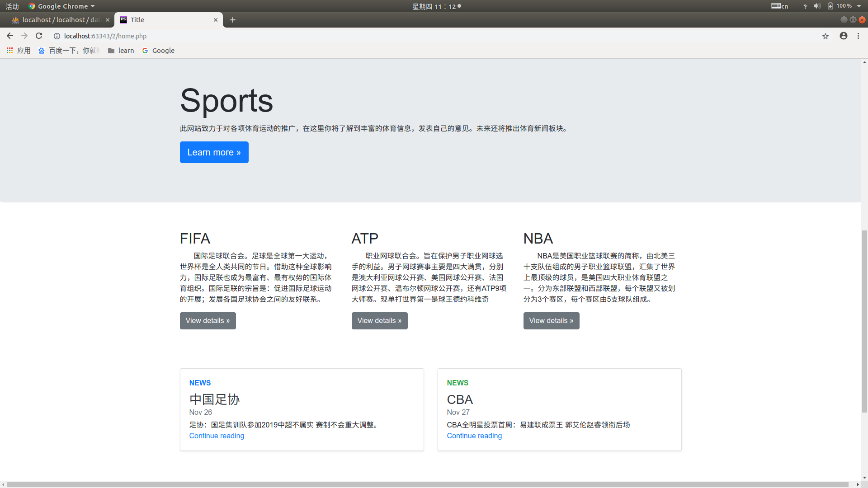The width and height of the screenshot is (868, 488).
Task: Click the address bar URL field
Action: point(434,36)
